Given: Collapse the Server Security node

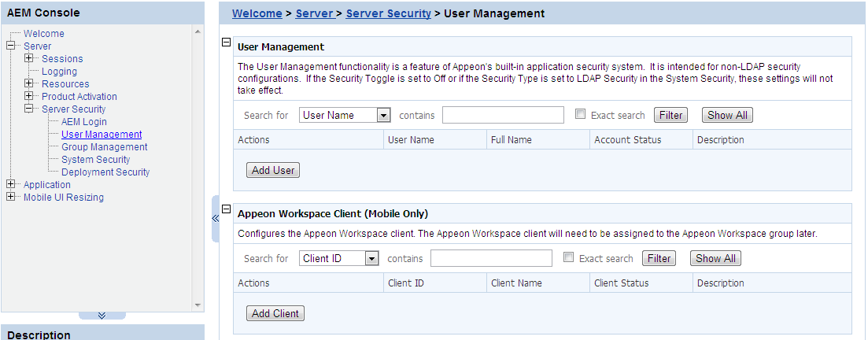Looking at the screenshot, I should pos(29,109).
